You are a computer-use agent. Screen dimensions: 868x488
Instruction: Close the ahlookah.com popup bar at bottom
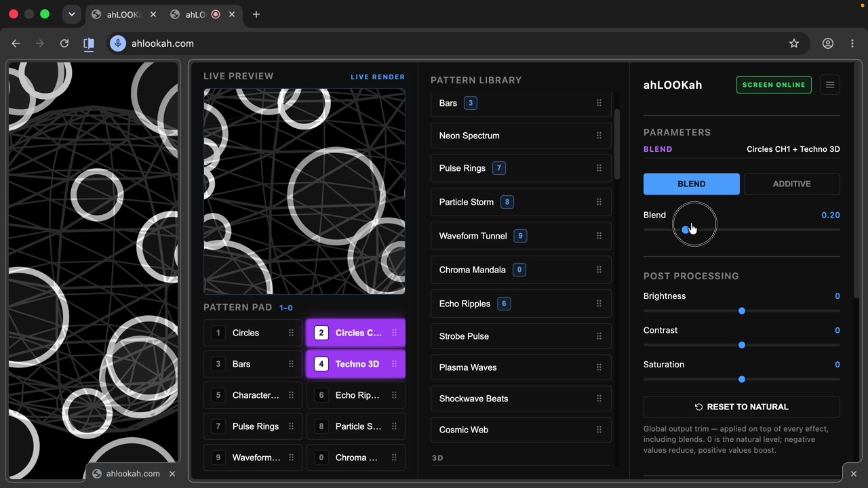(172, 474)
